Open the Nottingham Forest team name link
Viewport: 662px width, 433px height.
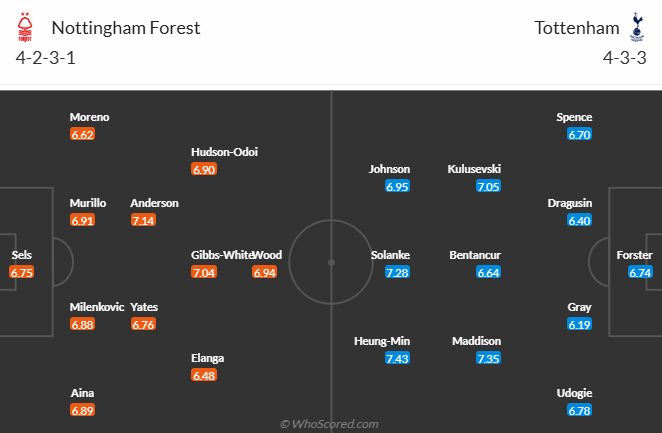(126, 27)
